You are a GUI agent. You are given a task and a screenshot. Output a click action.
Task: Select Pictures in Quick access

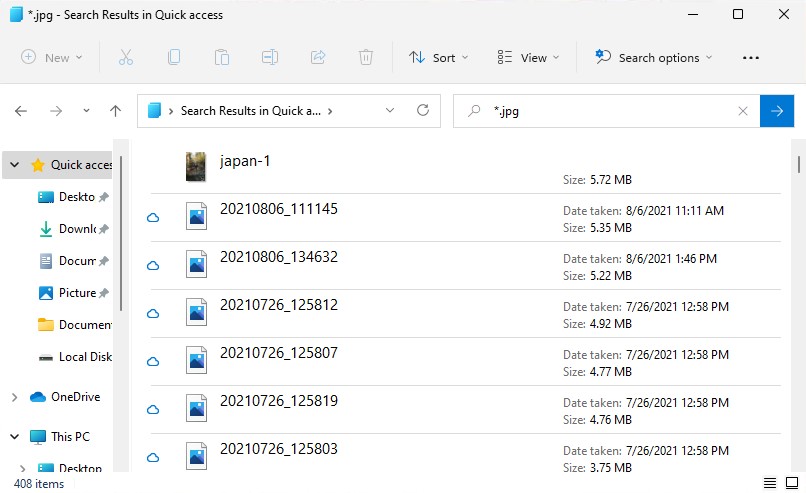point(74,293)
